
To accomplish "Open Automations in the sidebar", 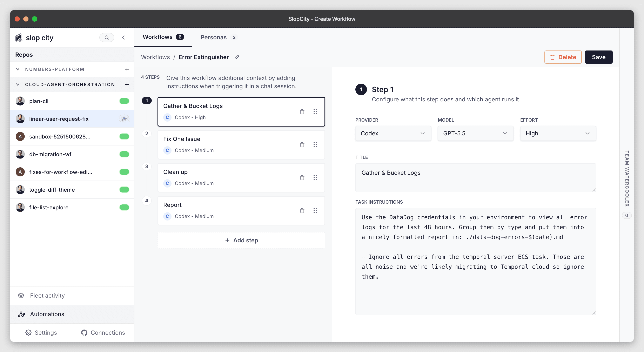I will point(72,314).
